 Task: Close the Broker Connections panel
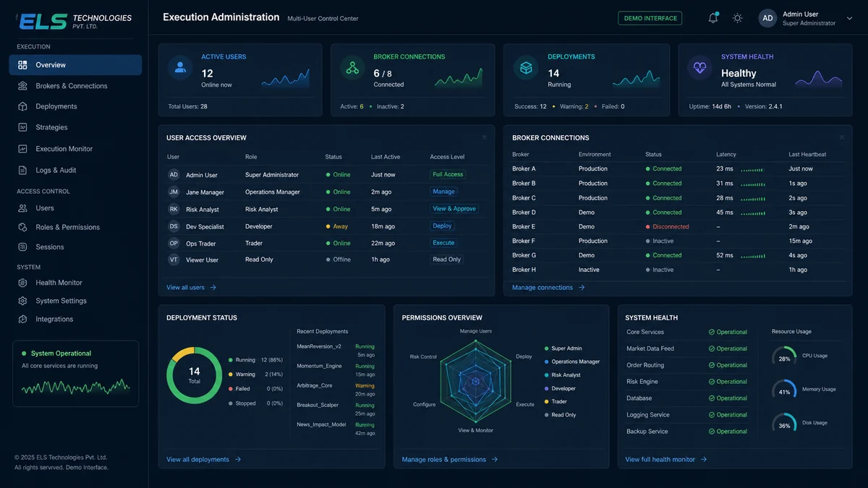coord(842,137)
